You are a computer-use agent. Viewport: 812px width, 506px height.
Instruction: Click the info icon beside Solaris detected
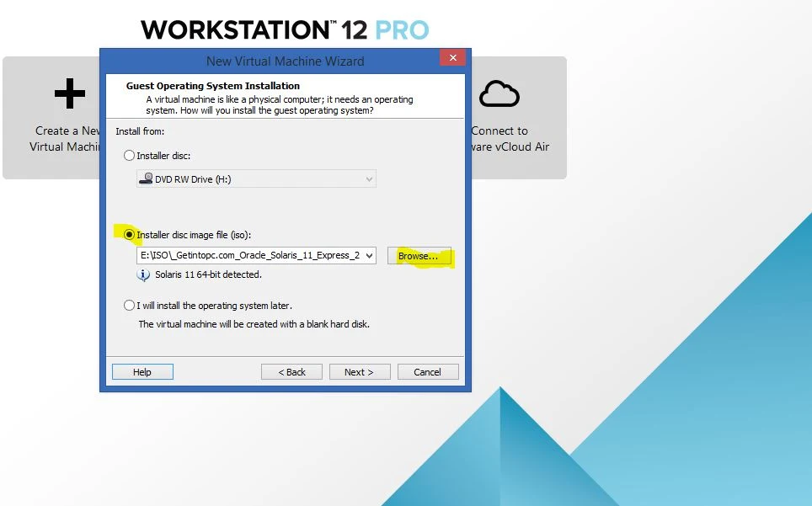[x=143, y=274]
